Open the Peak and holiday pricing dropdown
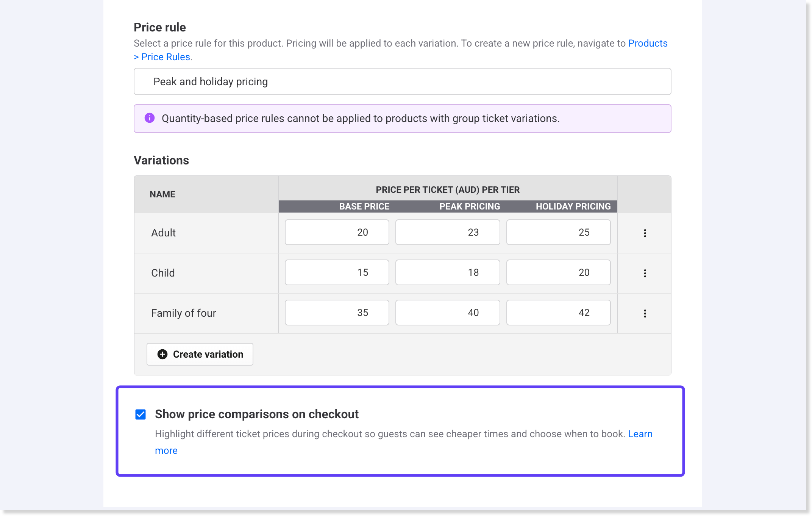 coord(402,81)
